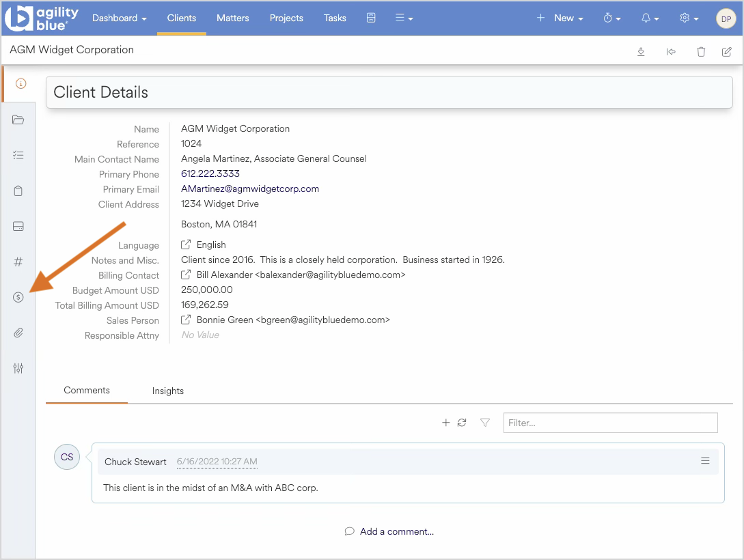Click the CS avatar of Chuck Stewart
This screenshot has height=560, width=744.
point(67,457)
